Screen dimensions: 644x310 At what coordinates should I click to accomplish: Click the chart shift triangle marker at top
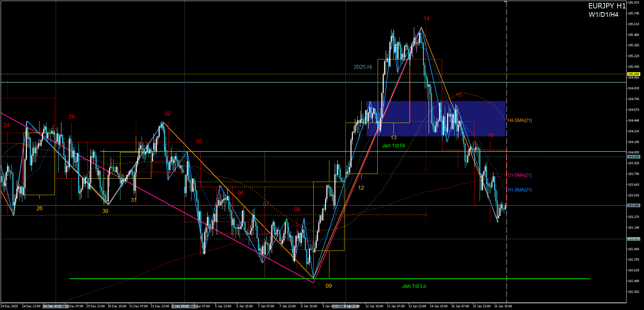click(x=506, y=2)
